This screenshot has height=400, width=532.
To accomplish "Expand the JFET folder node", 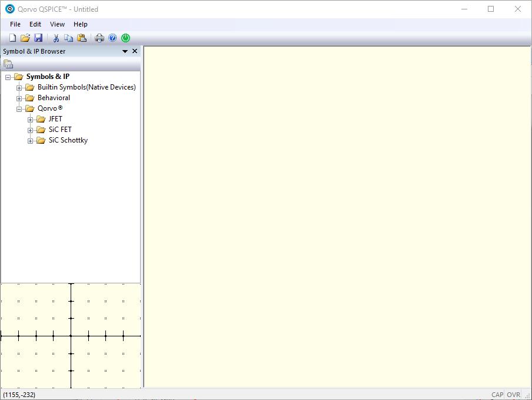I will [x=30, y=120].
